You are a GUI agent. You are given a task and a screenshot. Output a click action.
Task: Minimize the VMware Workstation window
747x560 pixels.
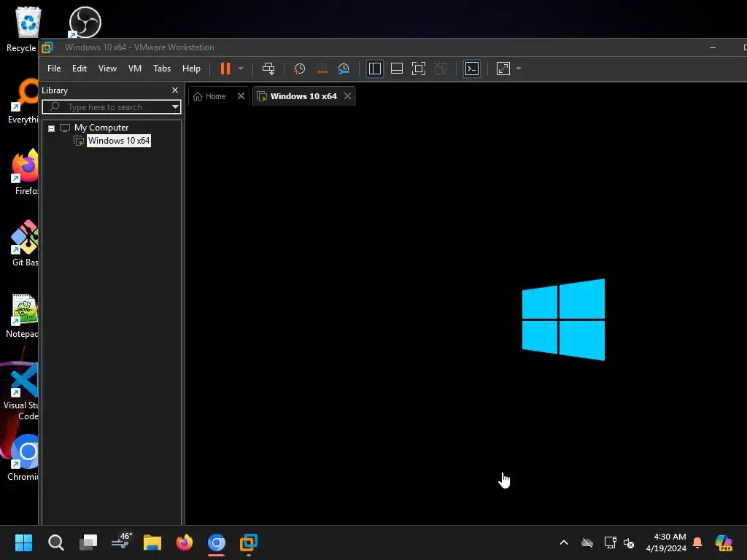713,47
